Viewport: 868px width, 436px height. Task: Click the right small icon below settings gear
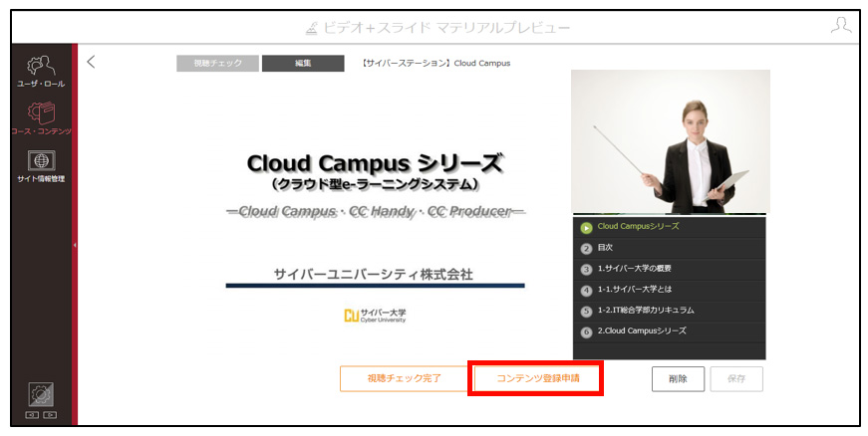pos(50,415)
